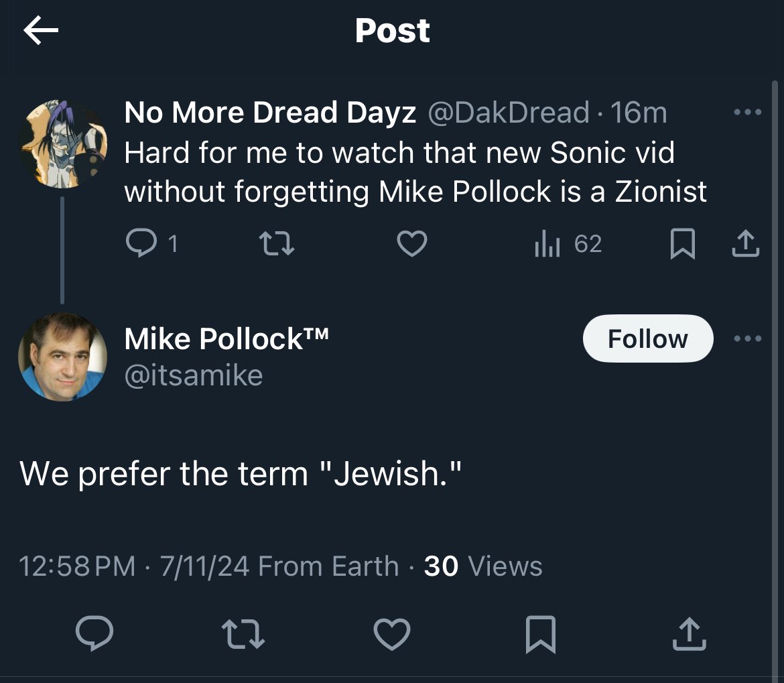Follow Mike Pollock

647,338
